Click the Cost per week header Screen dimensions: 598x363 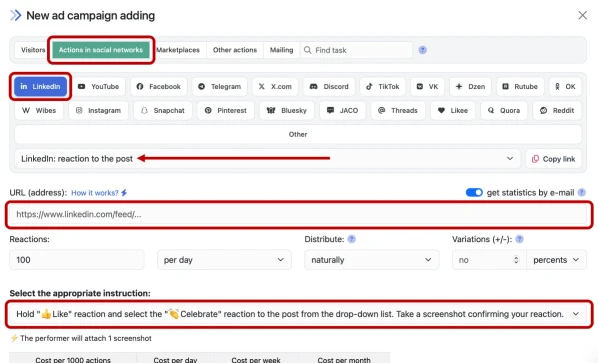tap(256, 360)
